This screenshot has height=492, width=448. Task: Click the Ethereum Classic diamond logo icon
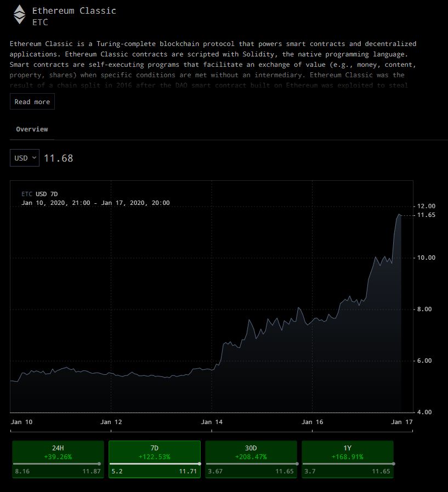tap(19, 14)
